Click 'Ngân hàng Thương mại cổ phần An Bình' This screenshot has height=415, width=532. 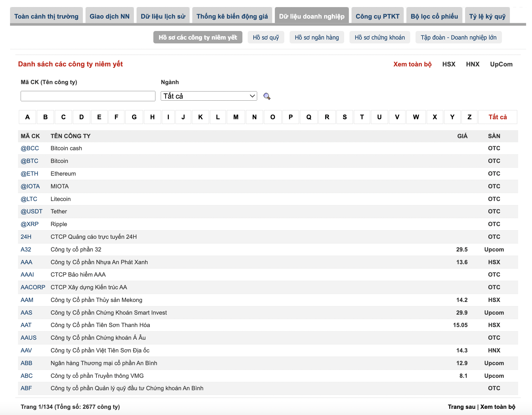click(104, 363)
